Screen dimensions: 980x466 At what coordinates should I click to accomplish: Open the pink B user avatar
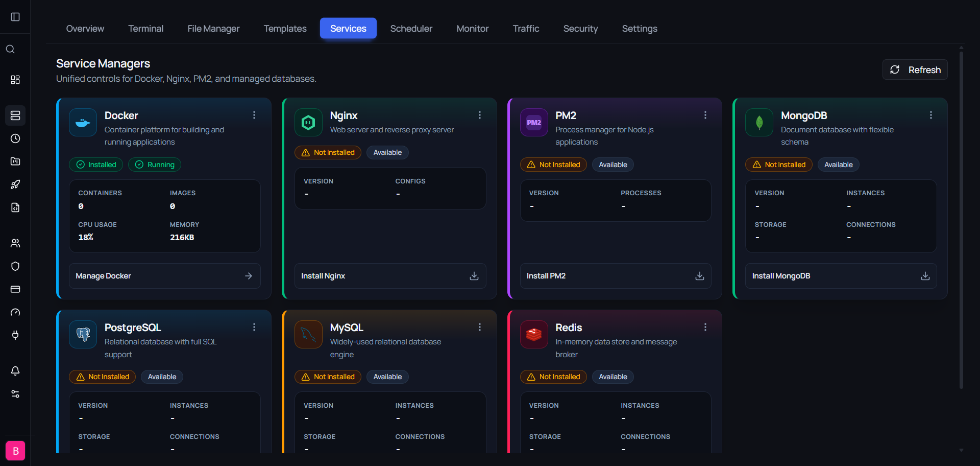(x=15, y=451)
